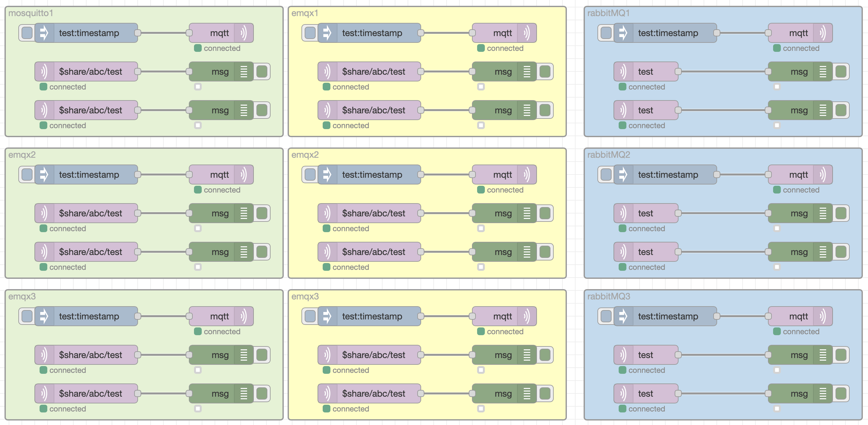Select the rabbitMQ1 group label

[x=609, y=13]
